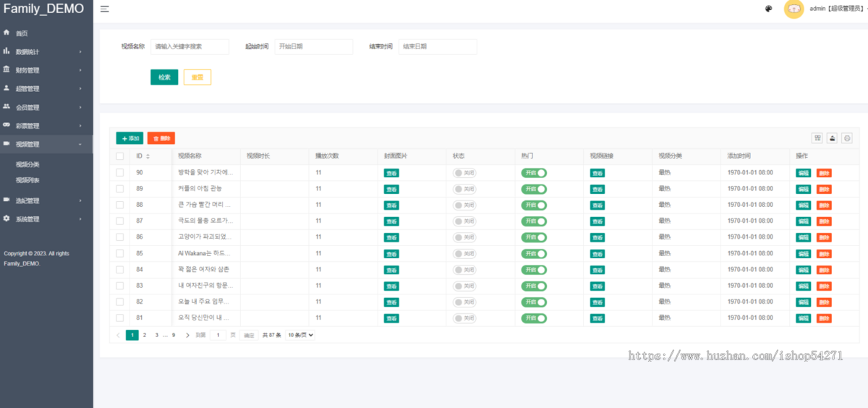Click the person icon for 超管管理
This screenshot has width=868, height=408.
pos(7,88)
